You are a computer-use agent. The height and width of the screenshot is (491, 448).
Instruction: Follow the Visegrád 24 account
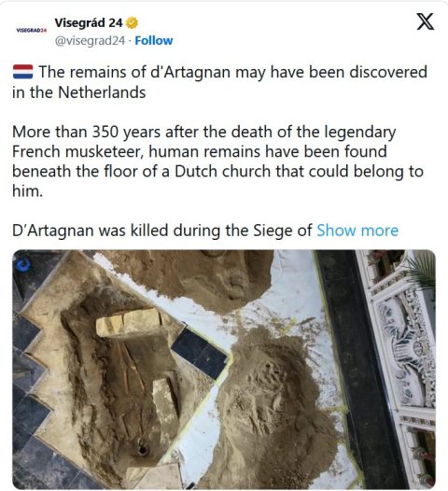pyautogui.click(x=154, y=41)
